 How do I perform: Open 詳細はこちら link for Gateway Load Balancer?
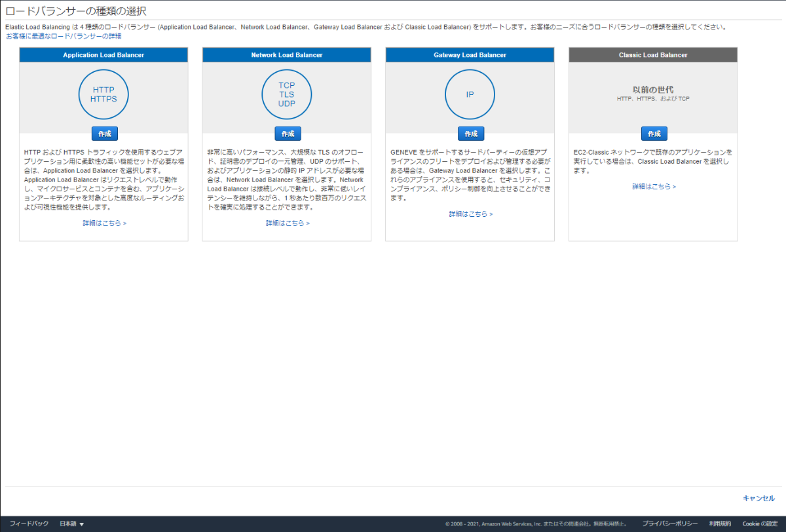pyautogui.click(x=471, y=214)
